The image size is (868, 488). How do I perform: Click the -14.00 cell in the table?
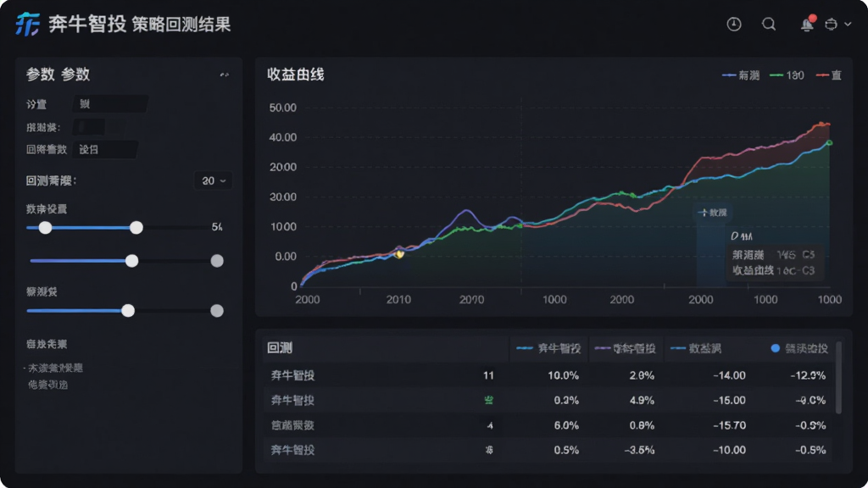(729, 375)
